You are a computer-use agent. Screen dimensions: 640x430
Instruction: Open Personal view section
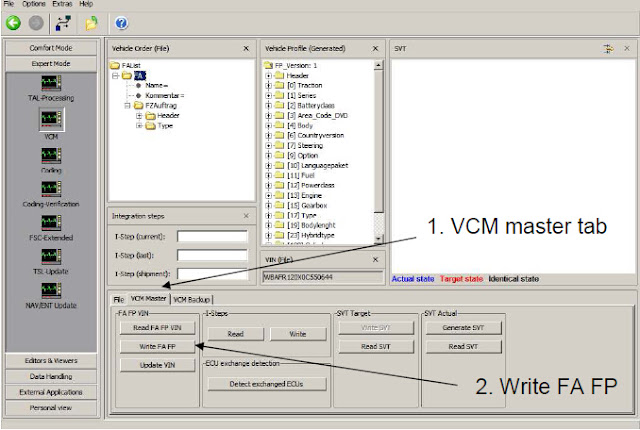click(x=51, y=408)
